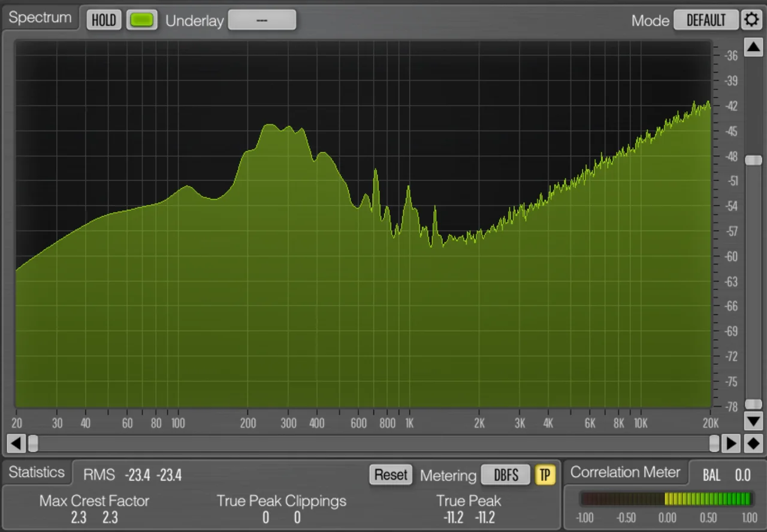Click the diamond zoom reset icon
The width and height of the screenshot is (767, 532).
click(753, 444)
